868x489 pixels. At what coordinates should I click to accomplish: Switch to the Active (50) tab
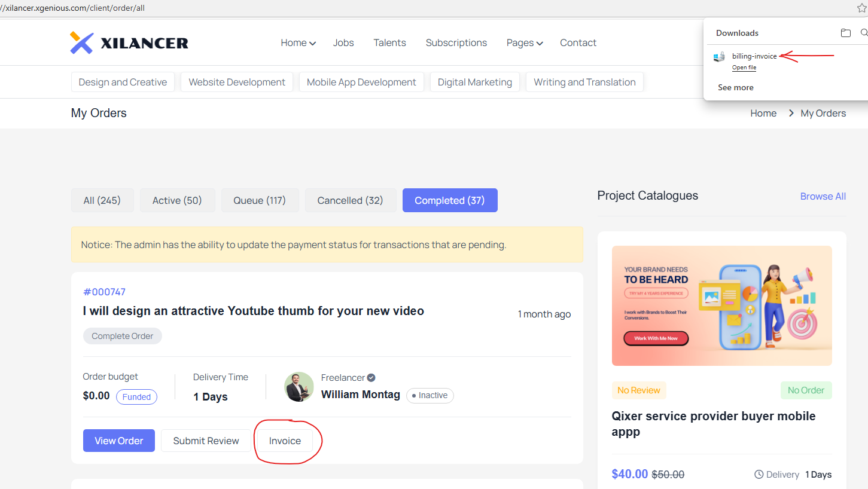click(x=177, y=200)
